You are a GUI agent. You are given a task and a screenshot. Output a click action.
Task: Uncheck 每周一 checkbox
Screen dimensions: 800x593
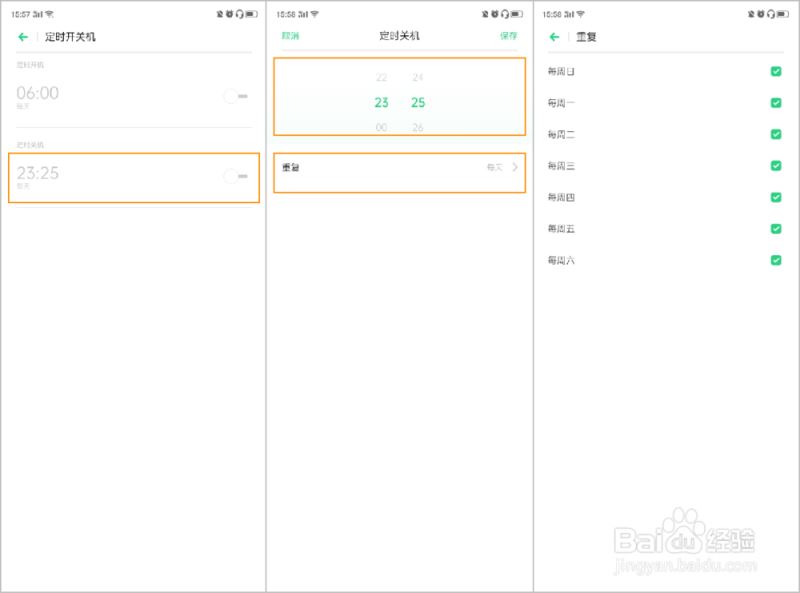click(776, 103)
